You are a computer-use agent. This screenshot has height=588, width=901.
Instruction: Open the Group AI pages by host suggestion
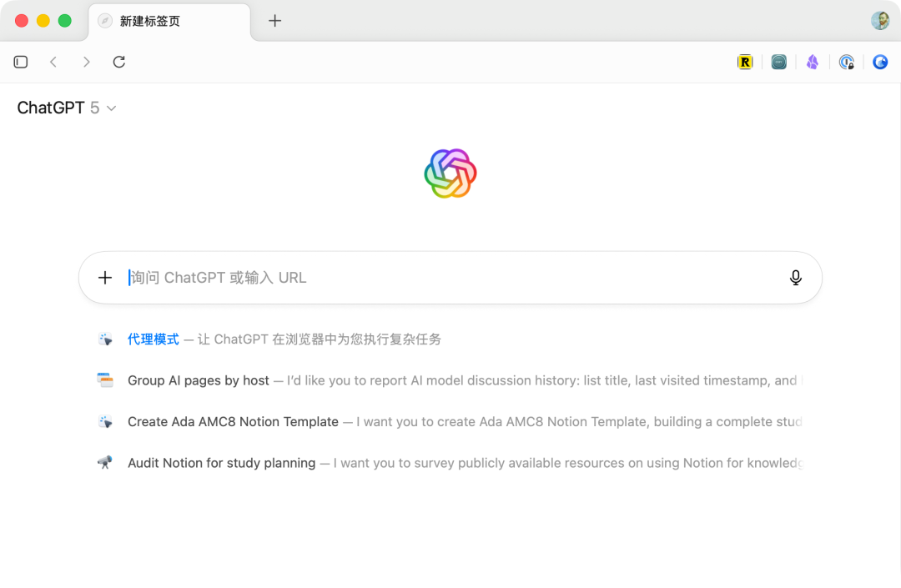[450, 380]
